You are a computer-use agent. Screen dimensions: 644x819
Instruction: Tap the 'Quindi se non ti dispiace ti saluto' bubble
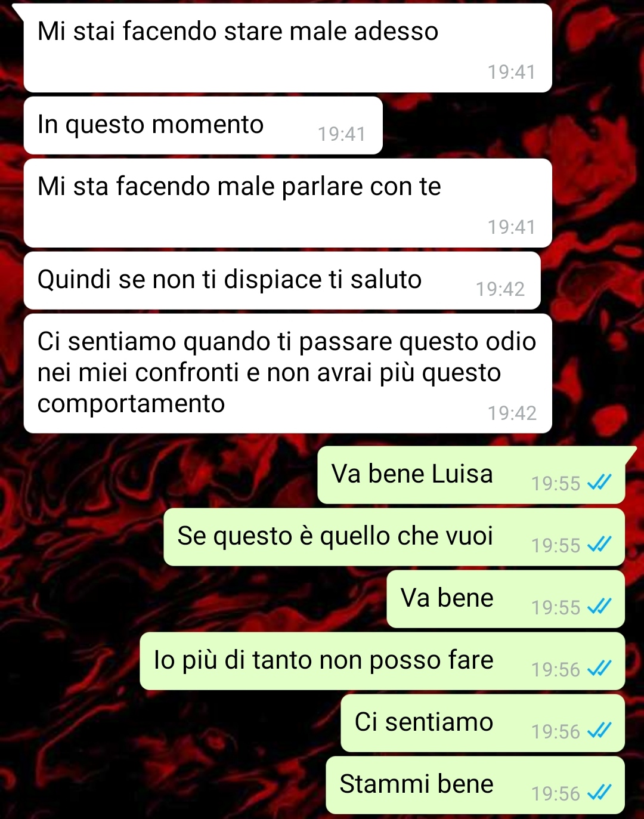tap(282, 280)
